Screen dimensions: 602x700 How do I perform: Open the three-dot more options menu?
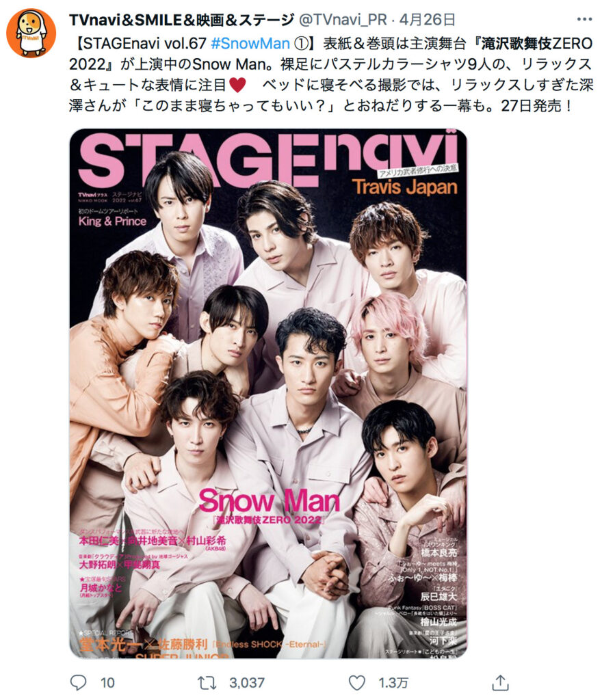[584, 19]
